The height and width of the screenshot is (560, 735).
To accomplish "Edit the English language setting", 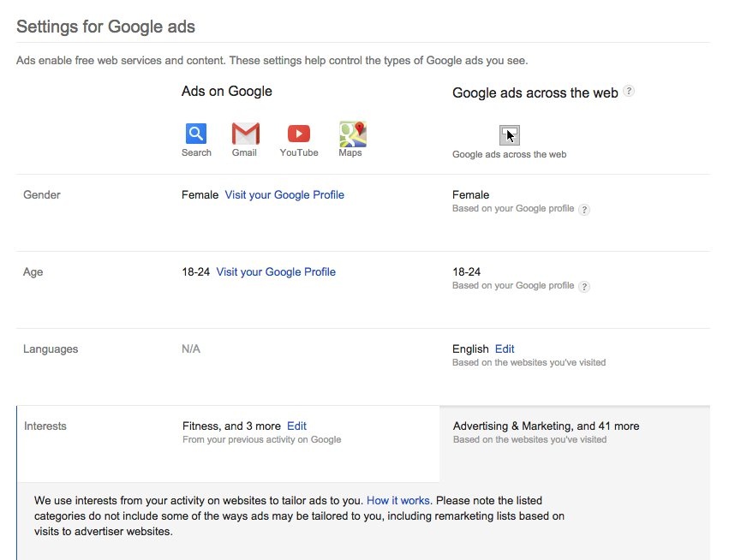I will [x=505, y=349].
